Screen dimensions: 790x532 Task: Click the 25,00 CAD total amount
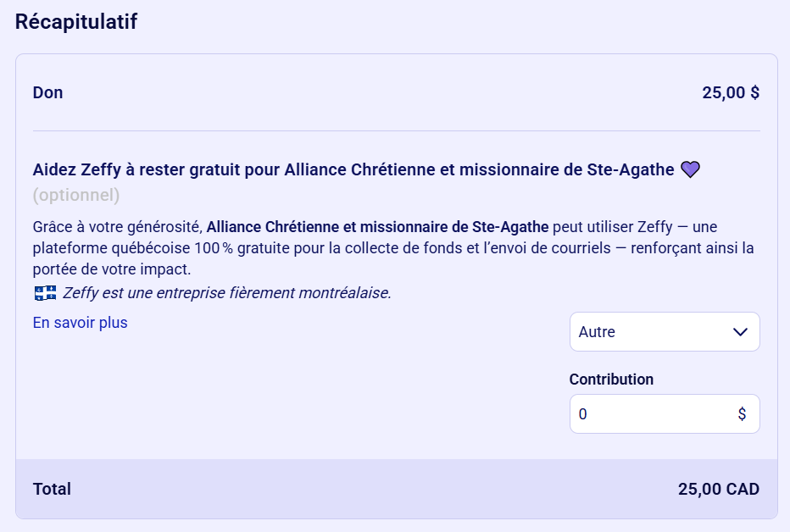tap(718, 489)
